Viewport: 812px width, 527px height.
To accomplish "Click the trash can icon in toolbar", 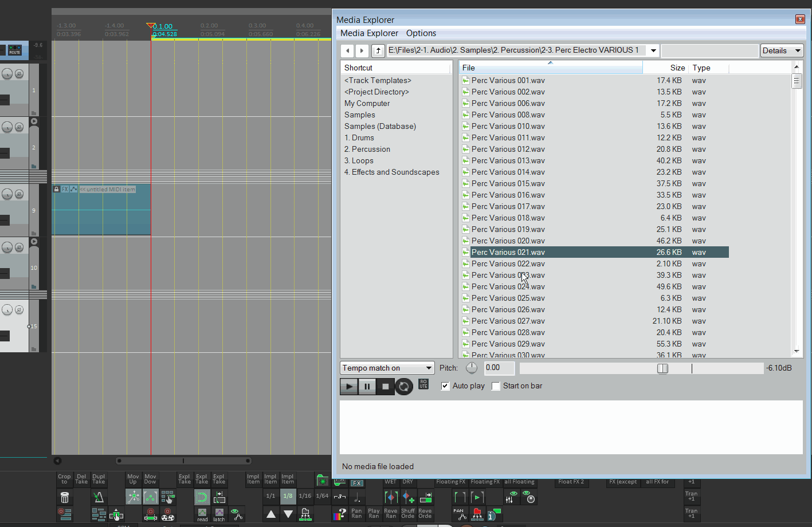I will click(x=65, y=497).
